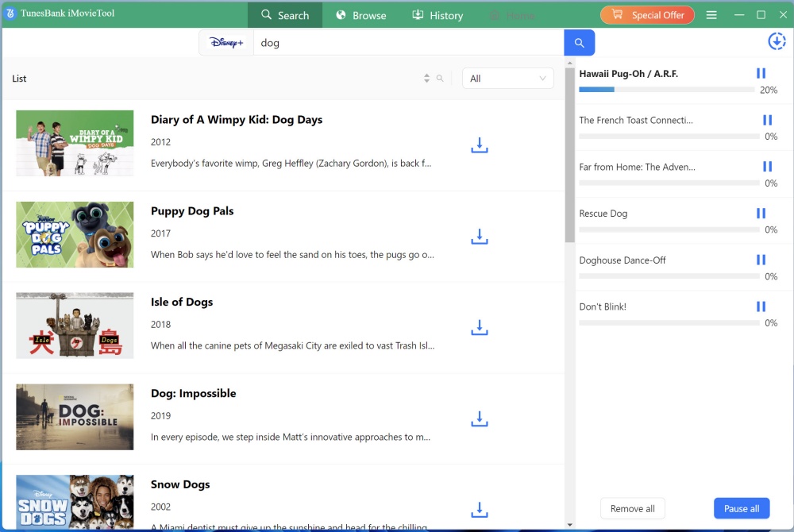Screen dimensions: 794x532
Task: Pause the Hawaii Pug-Oh / A.R.F. download
Action: (x=761, y=74)
